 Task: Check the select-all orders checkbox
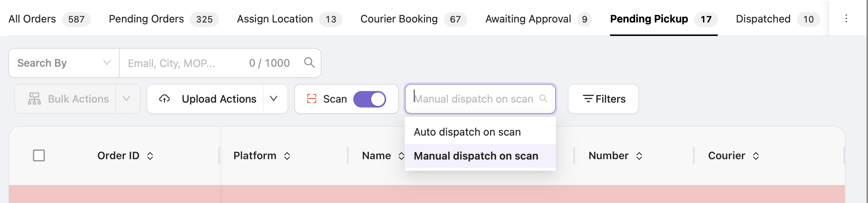coord(39,155)
